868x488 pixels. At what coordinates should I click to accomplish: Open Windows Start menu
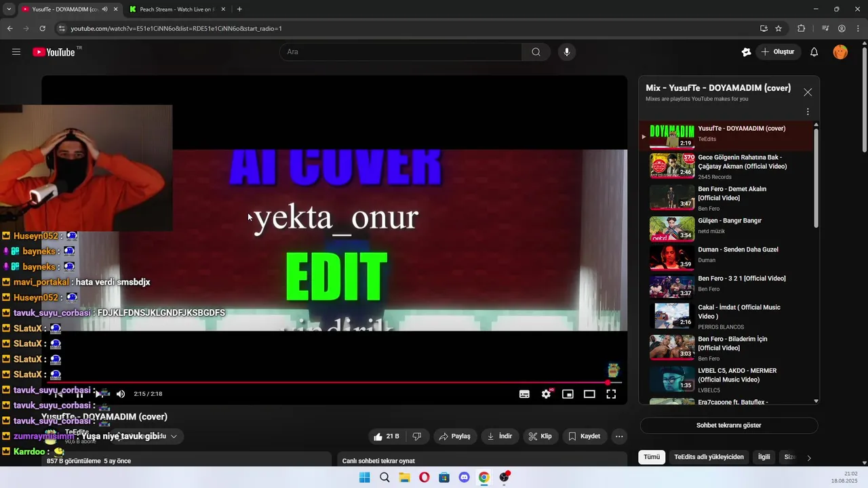click(x=364, y=477)
